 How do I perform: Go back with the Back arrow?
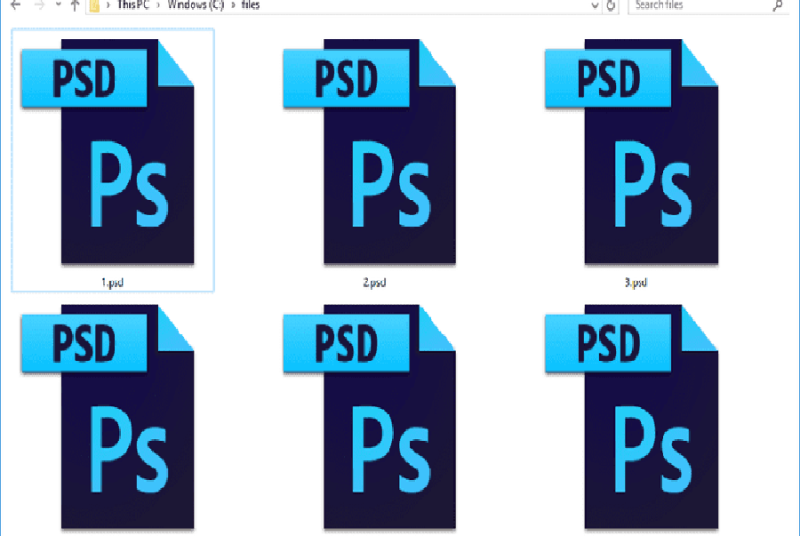(16, 5)
